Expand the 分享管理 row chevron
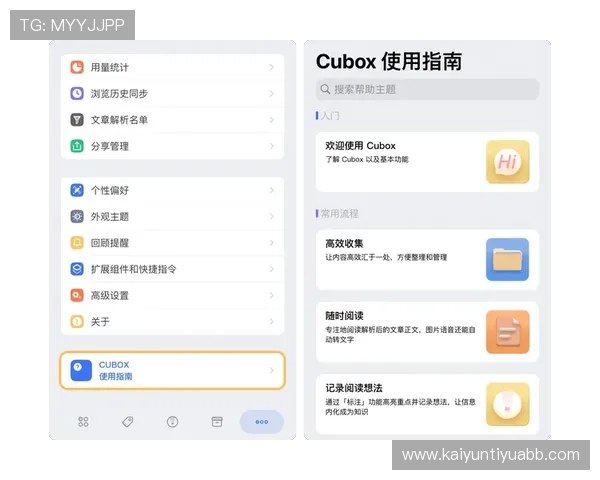Screen dimensions: 600x480 [271, 146]
